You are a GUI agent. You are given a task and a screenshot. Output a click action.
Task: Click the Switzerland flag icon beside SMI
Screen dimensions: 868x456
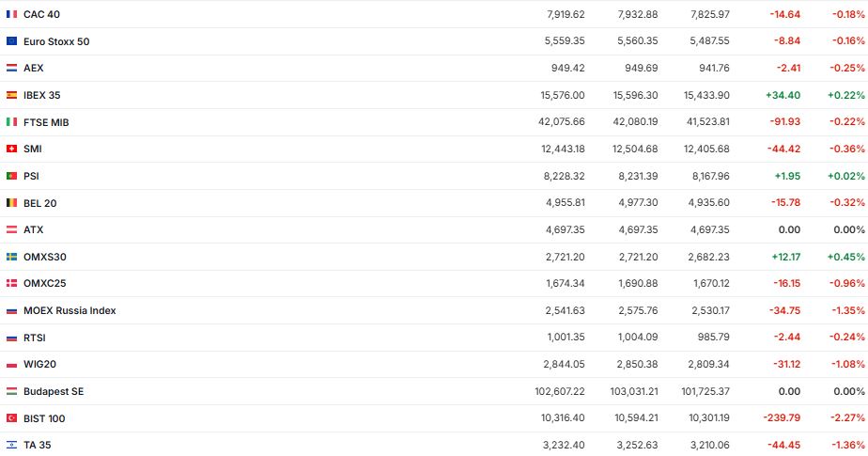(11, 149)
